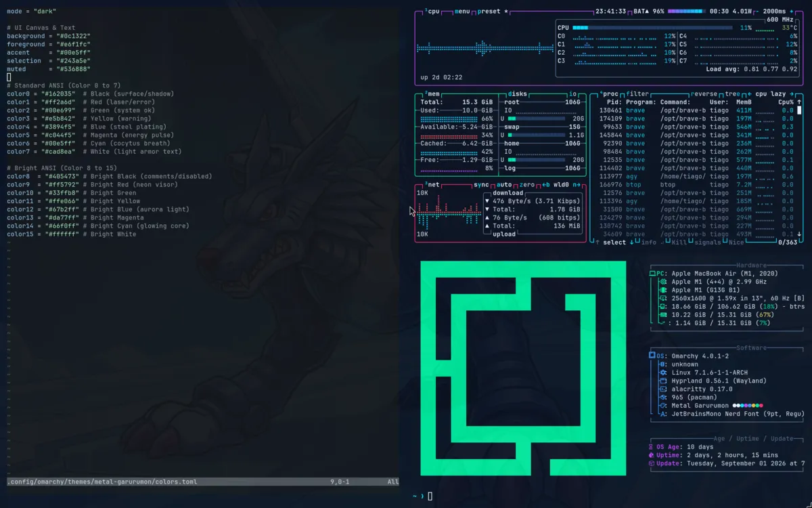Select the net box label in btop
Image resolution: width=812 pixels, height=508 pixels.
pyautogui.click(x=432, y=184)
